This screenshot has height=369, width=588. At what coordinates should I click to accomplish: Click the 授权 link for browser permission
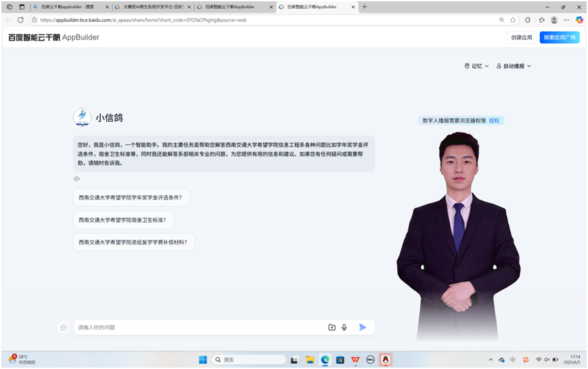[494, 121]
